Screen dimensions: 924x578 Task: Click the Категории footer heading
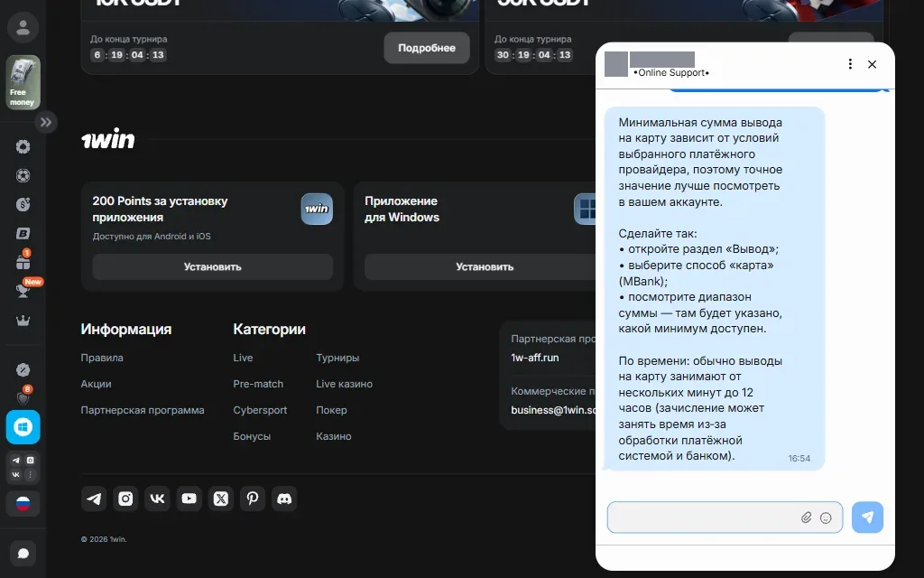click(269, 329)
